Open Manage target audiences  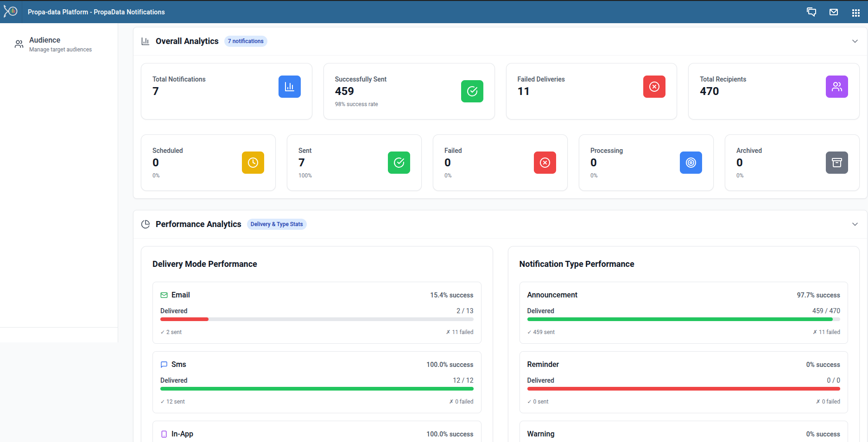(x=60, y=49)
